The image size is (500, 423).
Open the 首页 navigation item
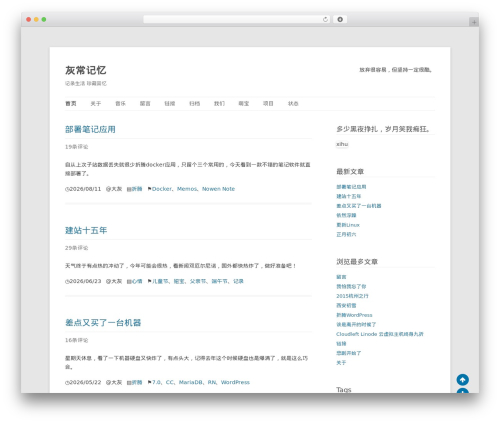[x=71, y=104]
